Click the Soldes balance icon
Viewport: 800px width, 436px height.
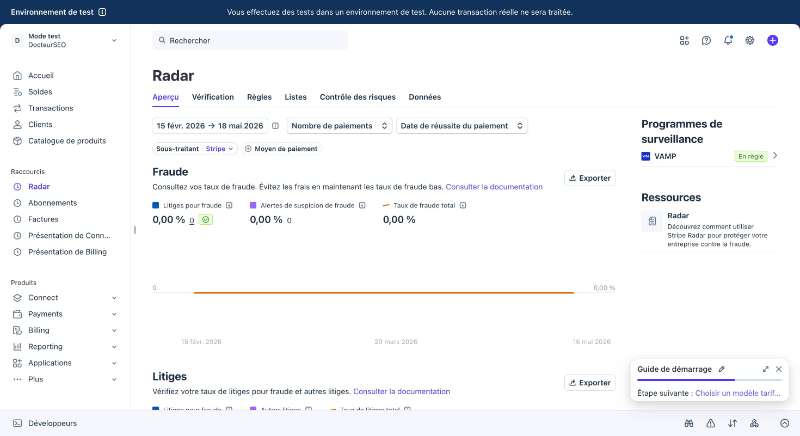pos(17,92)
